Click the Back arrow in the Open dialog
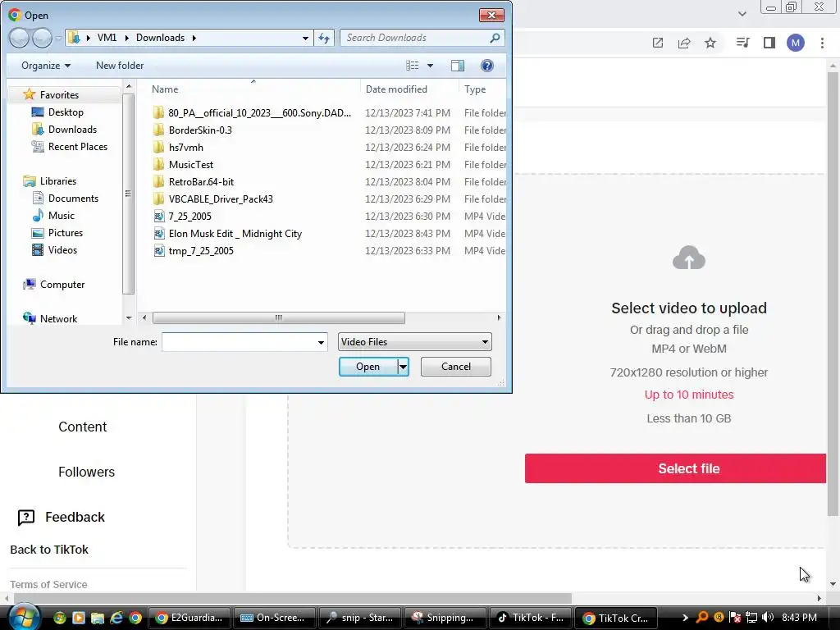The image size is (840, 630). tap(19, 38)
